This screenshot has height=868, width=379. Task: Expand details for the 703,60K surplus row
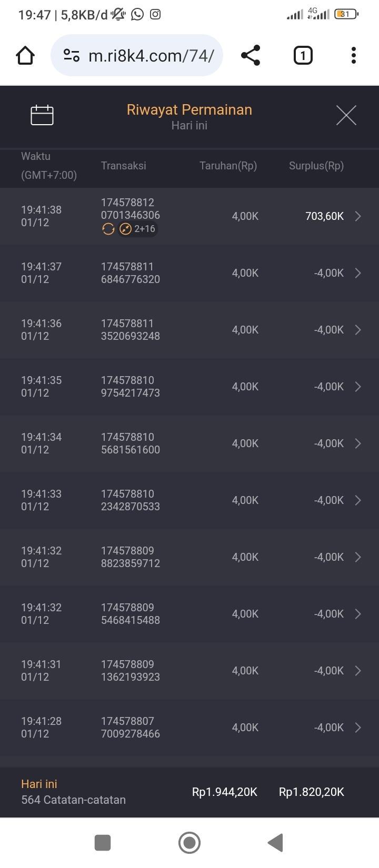point(358,216)
